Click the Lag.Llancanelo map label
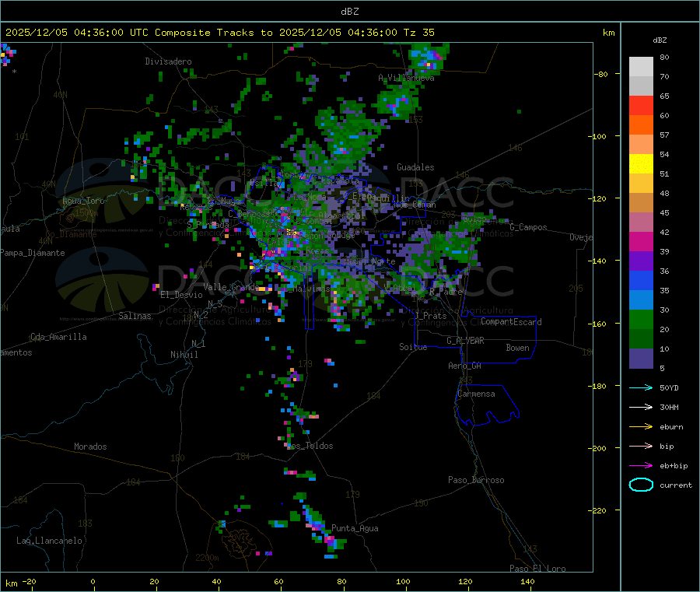700x592 pixels. tap(49, 541)
